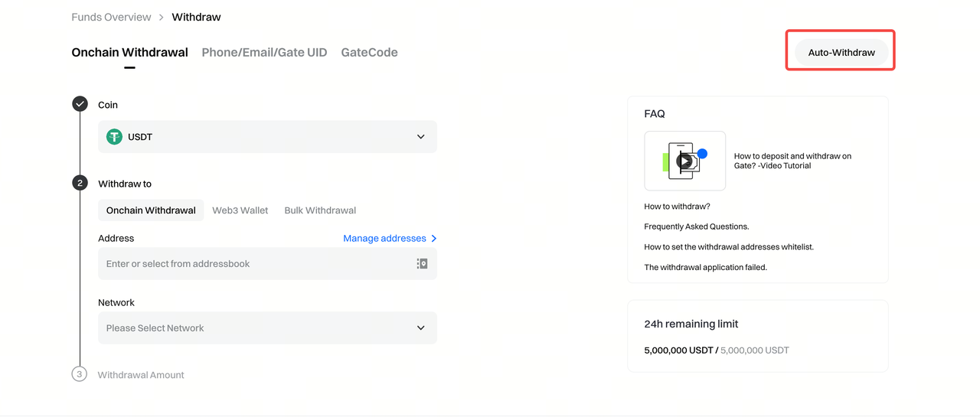Click the step 2 circle indicator
Image resolution: width=980 pixels, height=417 pixels.
[x=80, y=183]
